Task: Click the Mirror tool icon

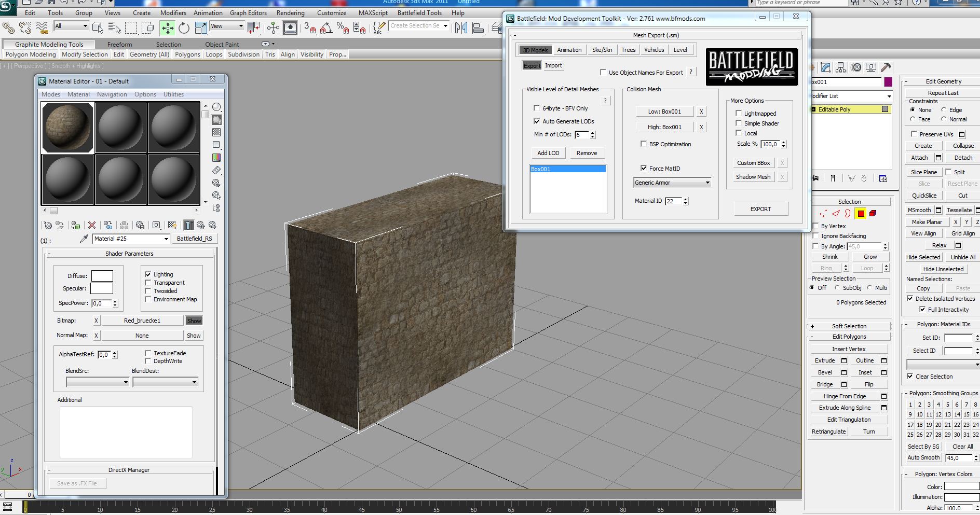Action: [461, 28]
